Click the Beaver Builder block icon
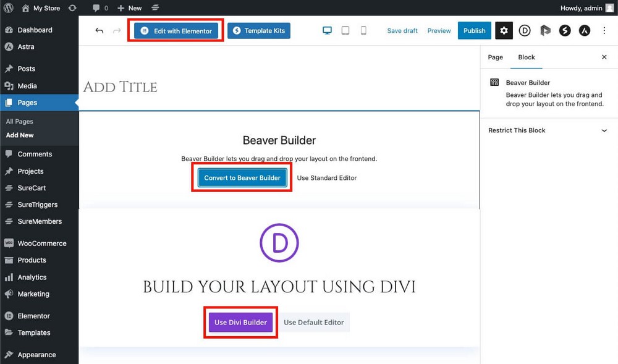This screenshot has height=364, width=618. click(494, 82)
